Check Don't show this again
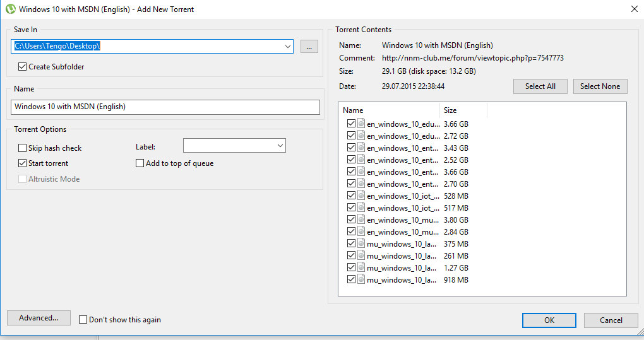Image resolution: width=644 pixels, height=340 pixels. (83, 320)
